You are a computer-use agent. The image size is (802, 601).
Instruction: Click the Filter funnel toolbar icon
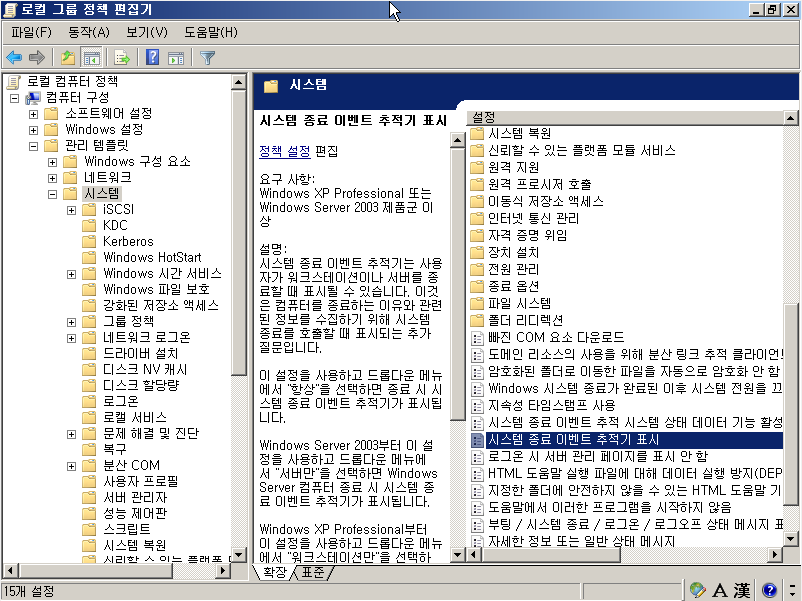tap(207, 58)
